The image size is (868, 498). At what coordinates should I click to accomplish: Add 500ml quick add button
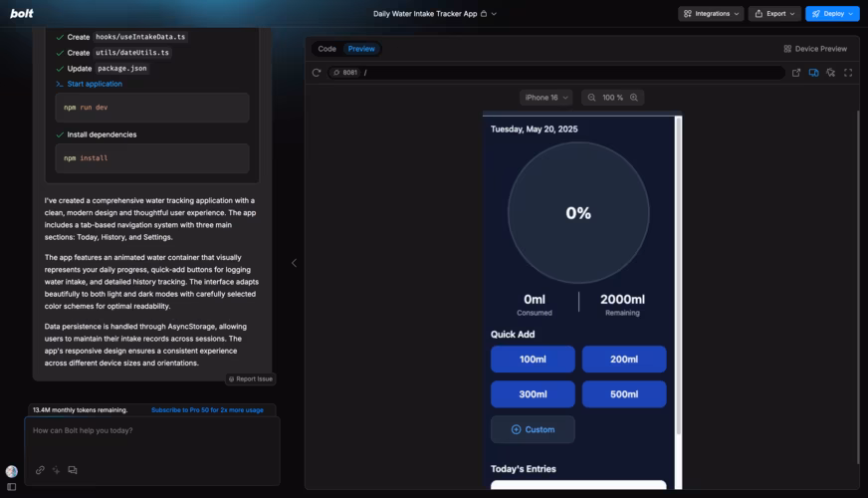624,394
